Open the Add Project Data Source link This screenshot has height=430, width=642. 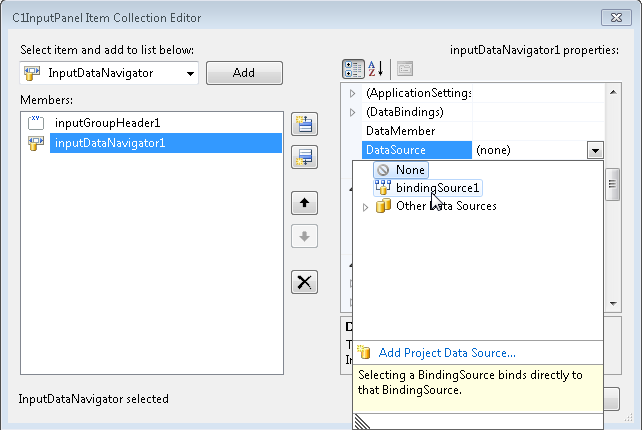[447, 353]
